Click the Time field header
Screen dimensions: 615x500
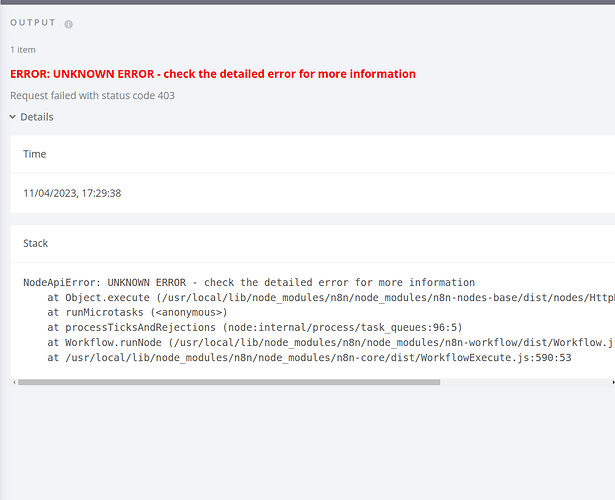coord(35,154)
